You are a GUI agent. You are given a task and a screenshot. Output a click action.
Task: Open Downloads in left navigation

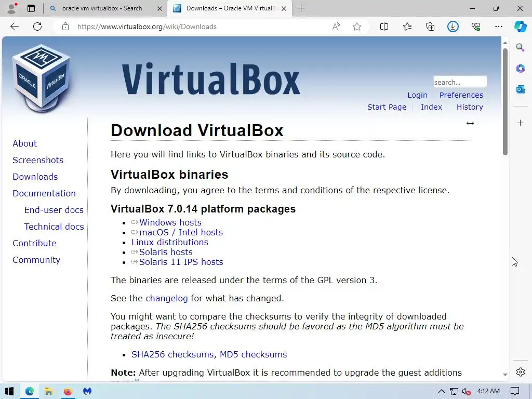point(35,177)
